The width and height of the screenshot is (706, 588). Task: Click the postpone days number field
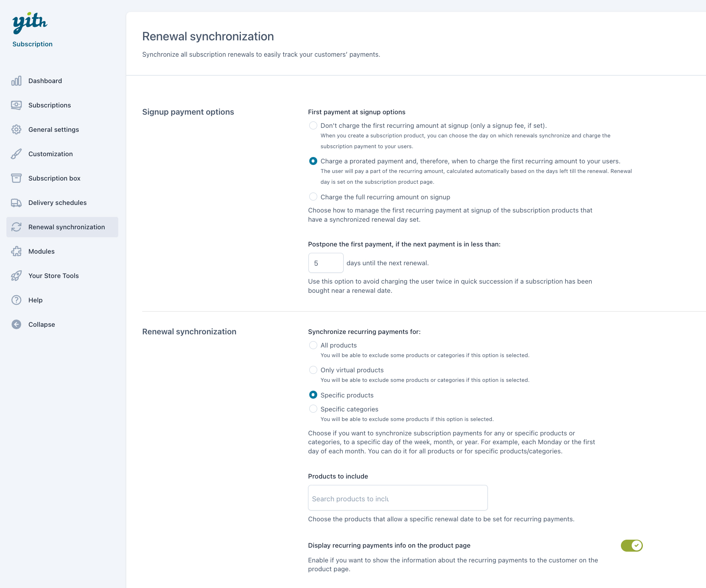(x=326, y=263)
